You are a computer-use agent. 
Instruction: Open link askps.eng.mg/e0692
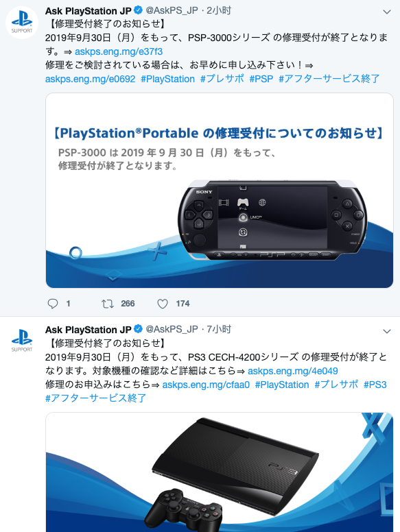91,79
